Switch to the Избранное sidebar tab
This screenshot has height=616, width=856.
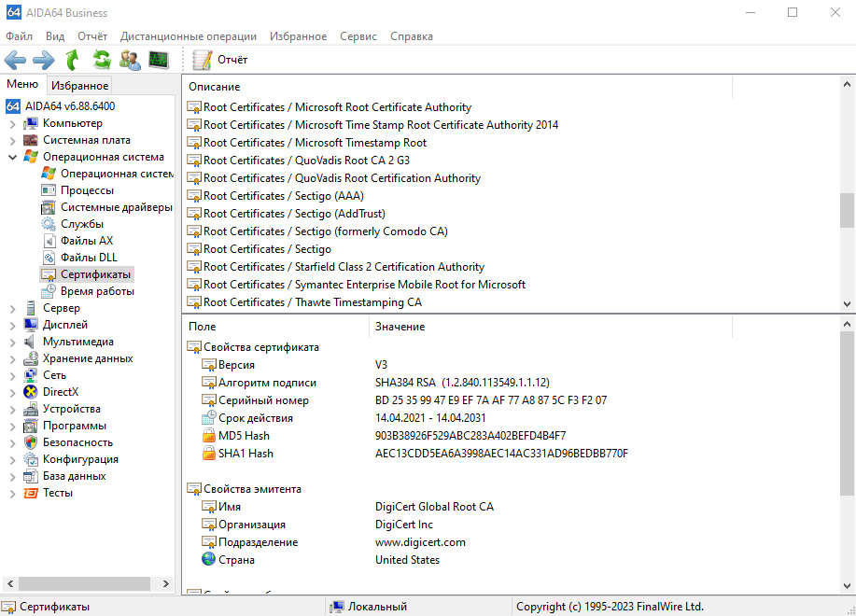(x=79, y=86)
